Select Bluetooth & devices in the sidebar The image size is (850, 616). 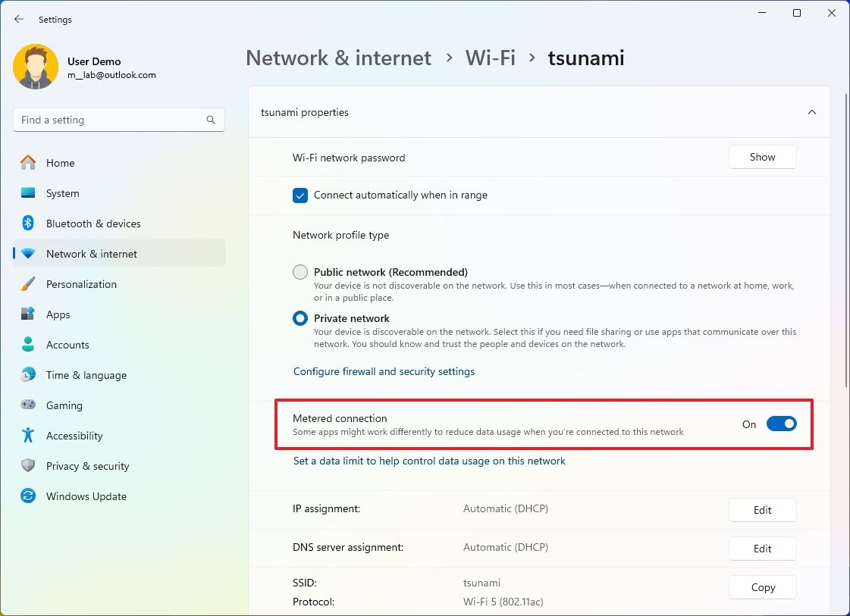pos(93,224)
